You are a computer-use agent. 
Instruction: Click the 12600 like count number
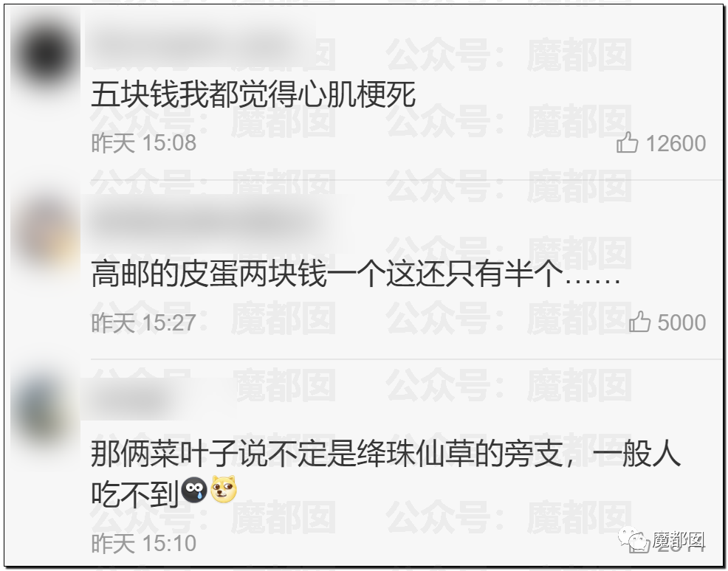pyautogui.click(x=676, y=143)
